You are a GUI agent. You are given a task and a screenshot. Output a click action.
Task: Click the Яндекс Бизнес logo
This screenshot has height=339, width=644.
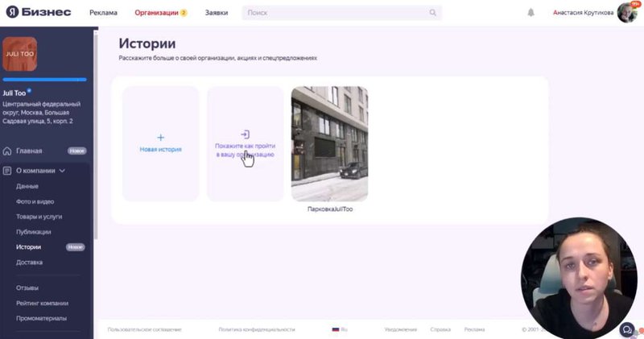[x=39, y=12]
